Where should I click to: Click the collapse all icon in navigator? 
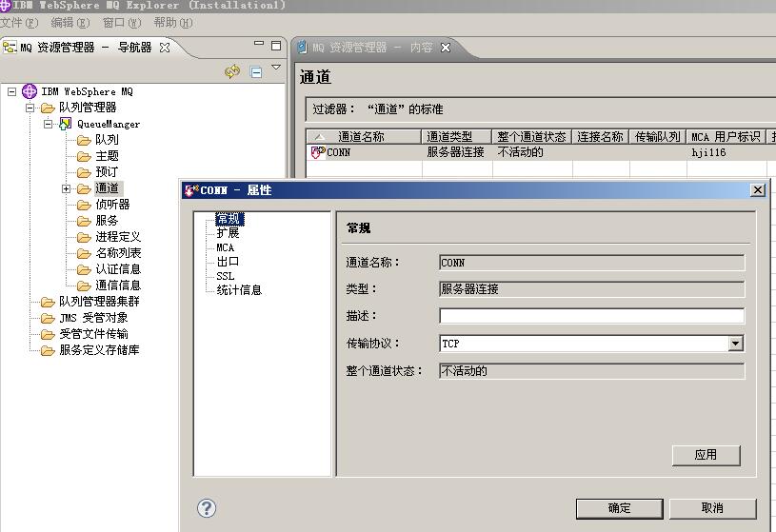click(x=256, y=72)
